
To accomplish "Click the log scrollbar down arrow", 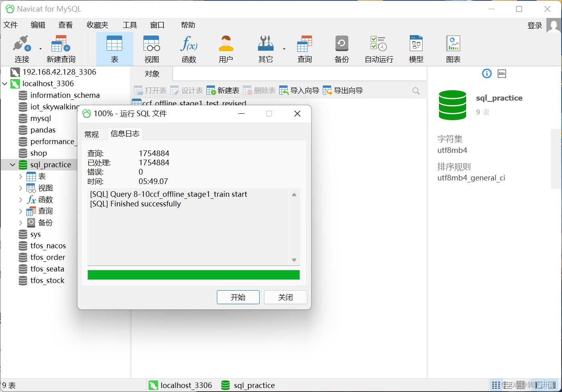I will (294, 260).
